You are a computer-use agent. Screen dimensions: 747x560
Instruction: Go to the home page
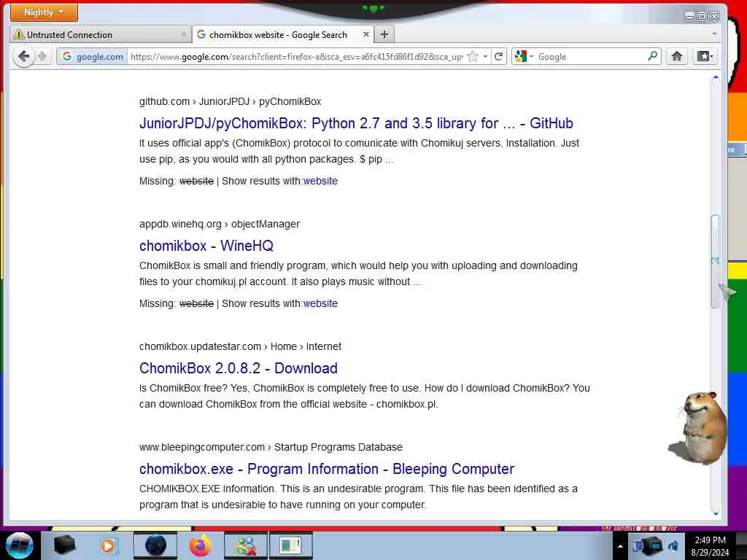[676, 57]
